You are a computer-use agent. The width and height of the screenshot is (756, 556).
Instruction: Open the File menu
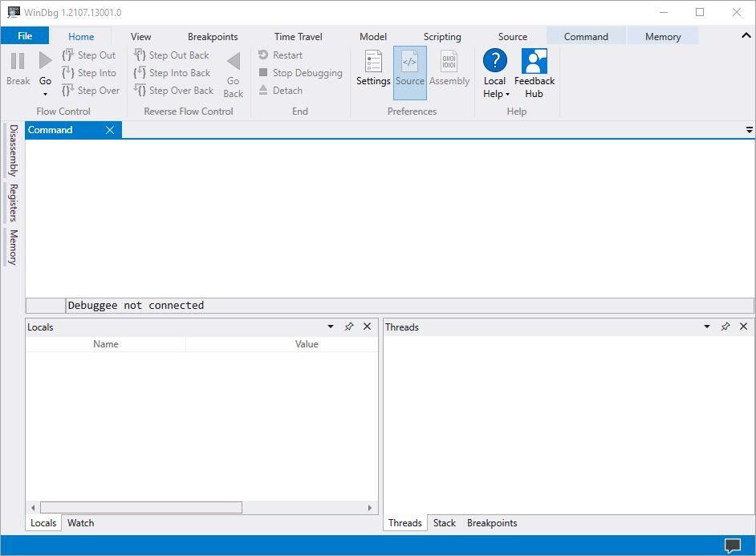(x=25, y=36)
